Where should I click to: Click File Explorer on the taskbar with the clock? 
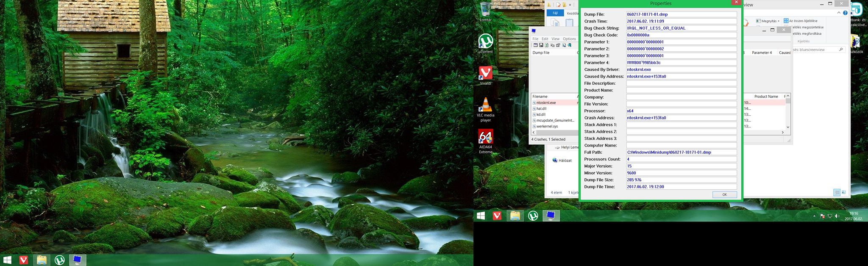pyautogui.click(x=515, y=216)
